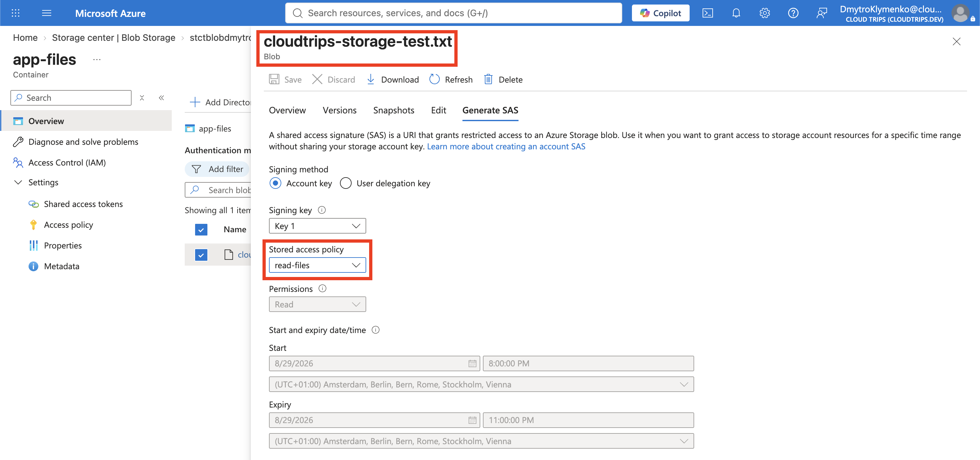Open portal settings gear
Screen dimensions: 980x460
pyautogui.click(x=764, y=13)
